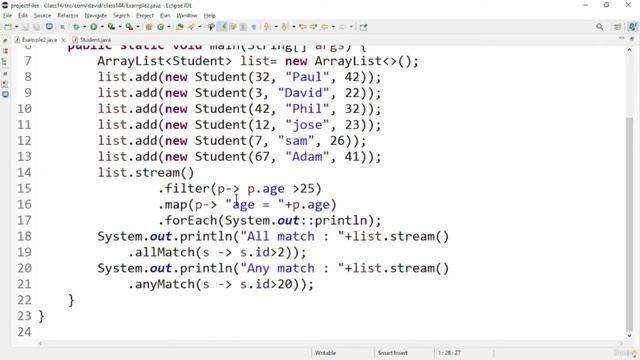Expand the Coverage dropdown arrow
The width and height of the screenshot is (640, 360).
click(x=120, y=27)
